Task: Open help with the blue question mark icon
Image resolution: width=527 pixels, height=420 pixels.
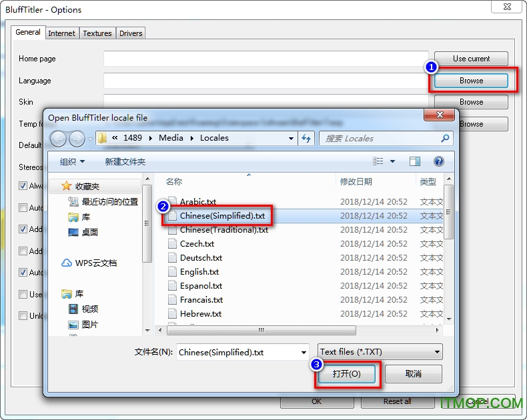Action: (x=438, y=161)
